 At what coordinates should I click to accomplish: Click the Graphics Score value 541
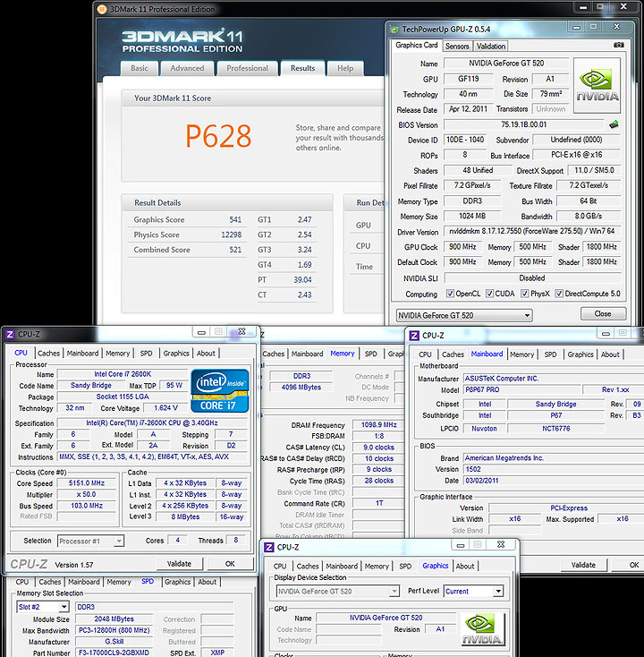coord(235,219)
